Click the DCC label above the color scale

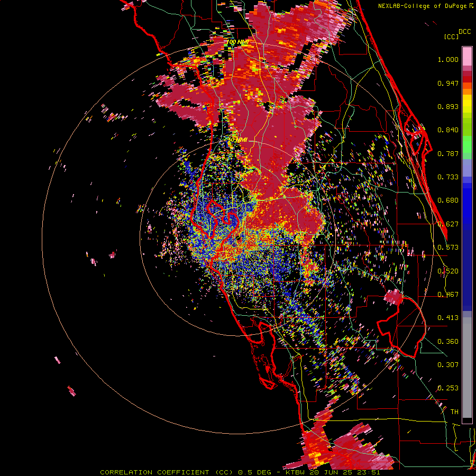point(464,32)
